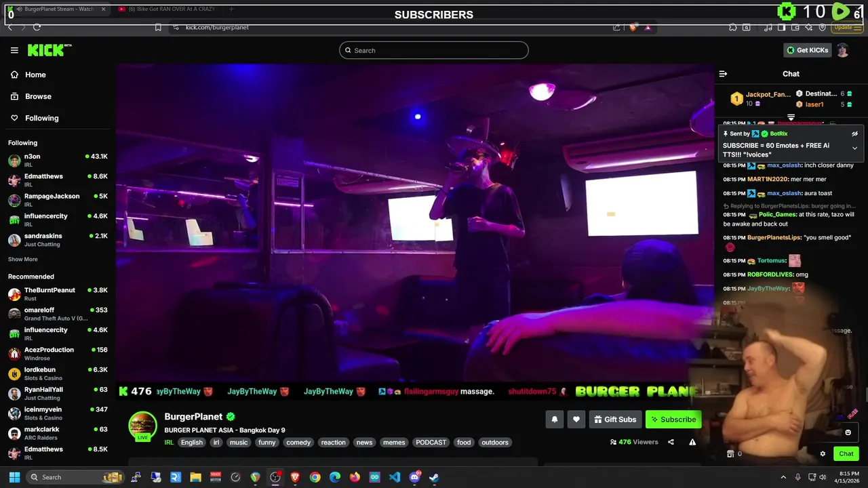Hide the pinned BotRix message
Image resolution: width=868 pixels, height=488 pixels.
pos(854,134)
